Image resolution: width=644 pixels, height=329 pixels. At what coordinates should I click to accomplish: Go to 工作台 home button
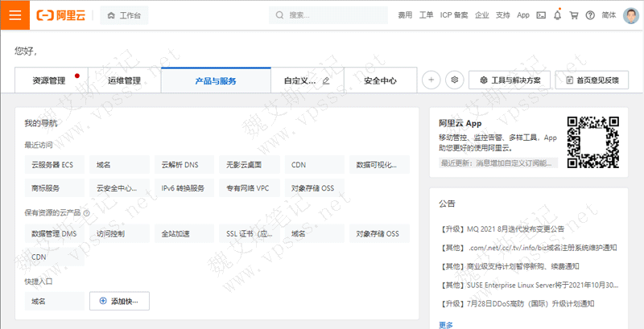pos(124,15)
